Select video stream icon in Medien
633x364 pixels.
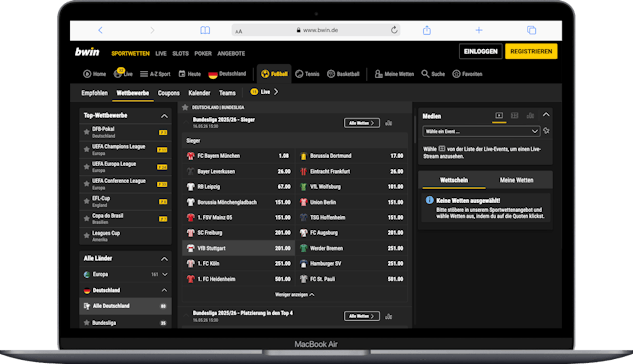[499, 115]
